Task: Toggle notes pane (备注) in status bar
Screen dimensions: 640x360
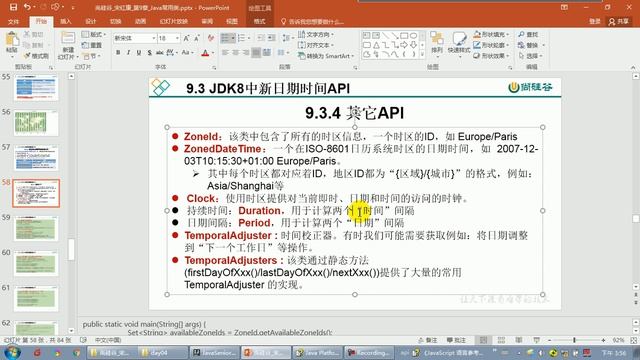Action: (428, 340)
